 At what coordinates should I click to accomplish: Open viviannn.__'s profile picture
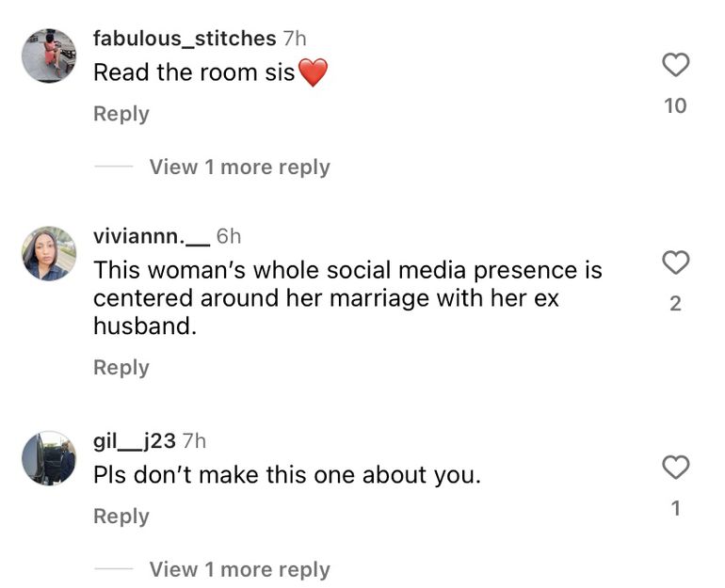(49, 253)
